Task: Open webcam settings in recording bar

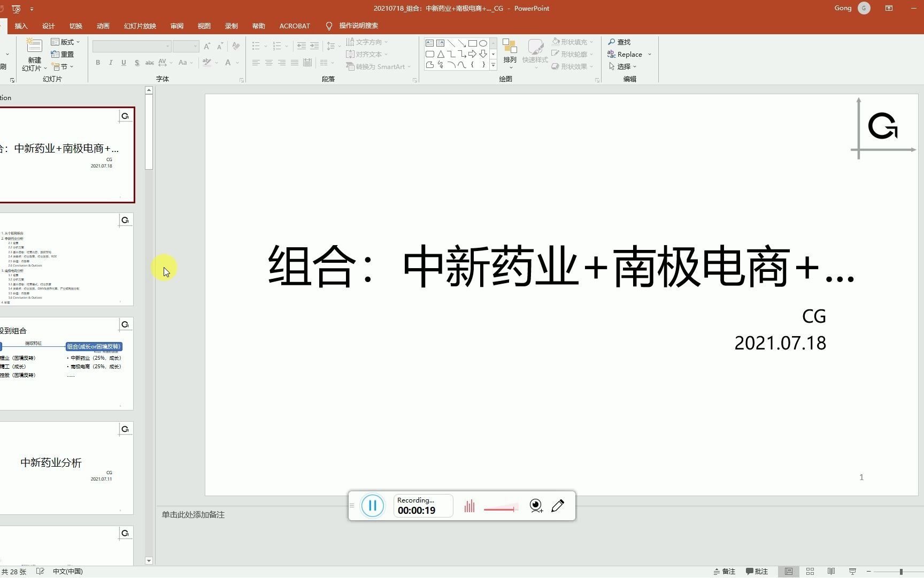Action: [x=536, y=506]
